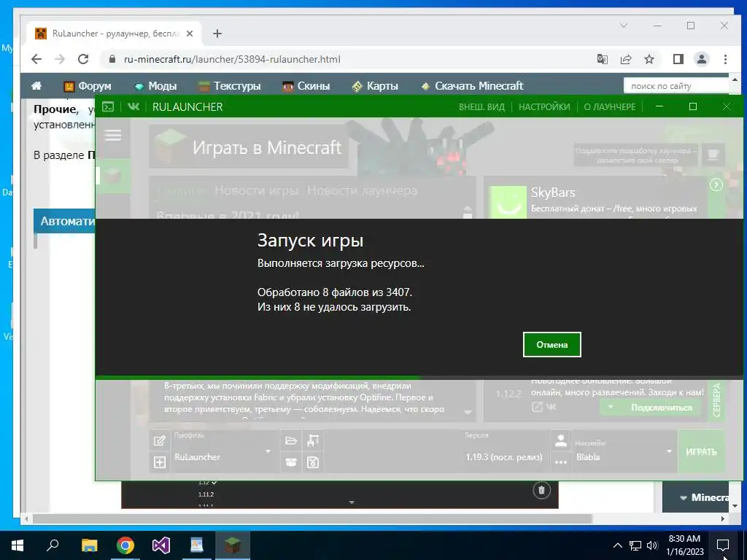Screen dimensions: 747x560
Task: Open Chrome side panel icon
Action: coord(678,59)
